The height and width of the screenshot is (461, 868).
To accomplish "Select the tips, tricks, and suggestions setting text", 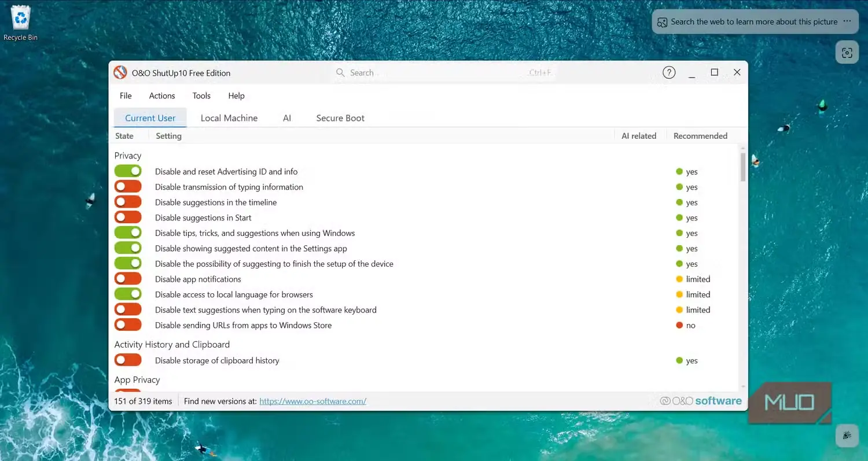I will (x=255, y=233).
